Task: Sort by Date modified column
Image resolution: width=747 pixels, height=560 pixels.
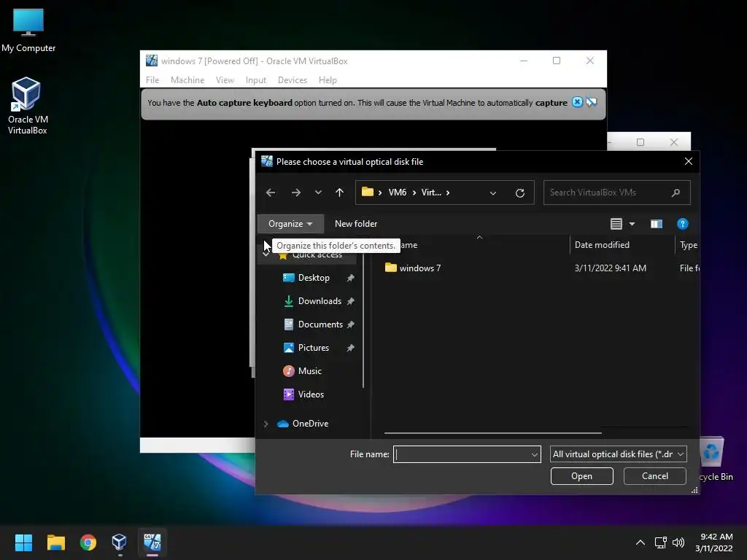Action: pyautogui.click(x=602, y=245)
